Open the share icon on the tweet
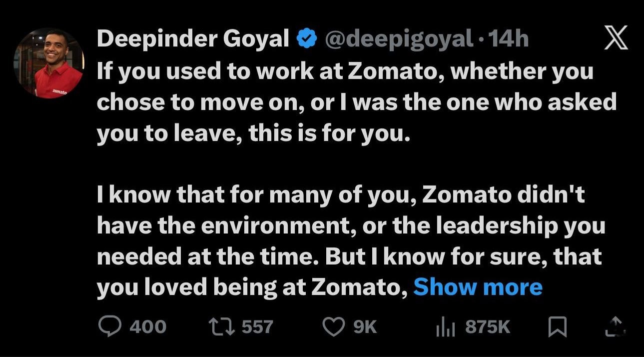 point(614,327)
